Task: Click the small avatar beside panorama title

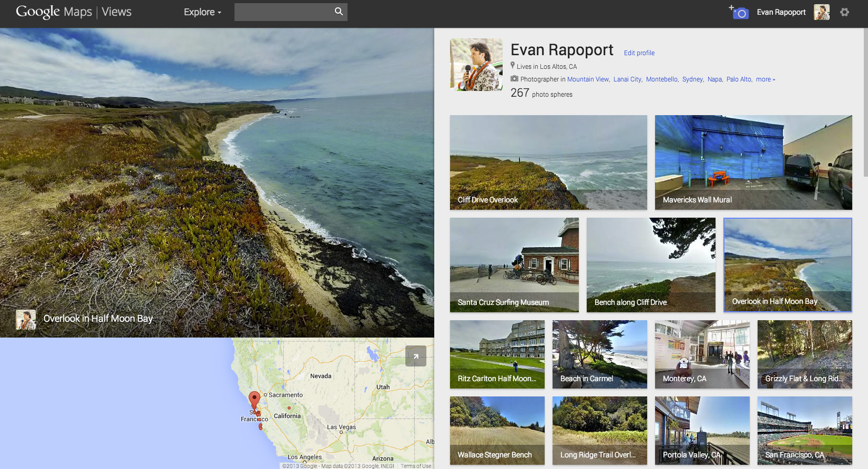Action: 26,319
